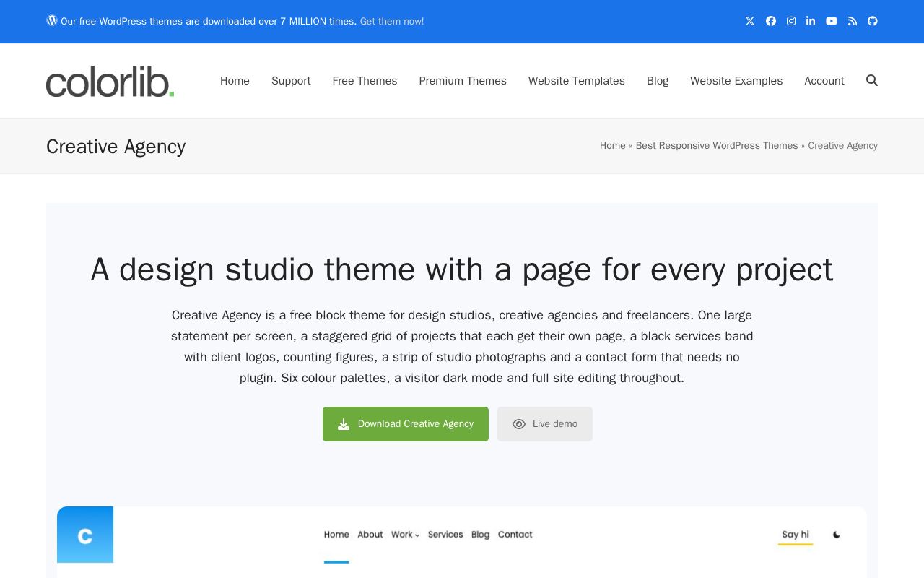This screenshot has width=924, height=578.
Task: Open the Live demo button
Action: tap(545, 424)
